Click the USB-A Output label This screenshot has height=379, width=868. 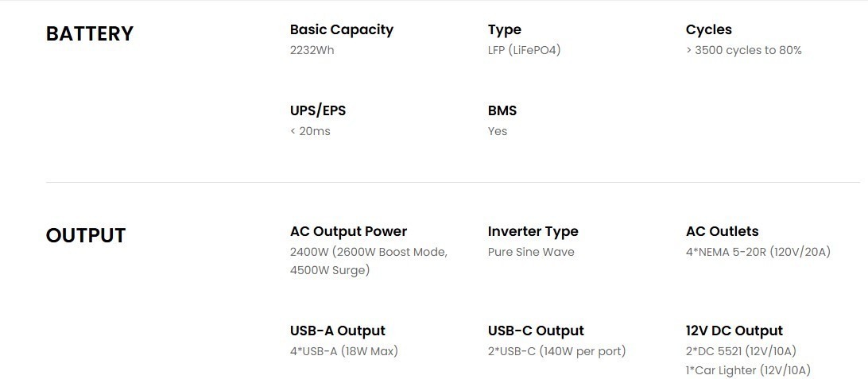[x=338, y=331]
